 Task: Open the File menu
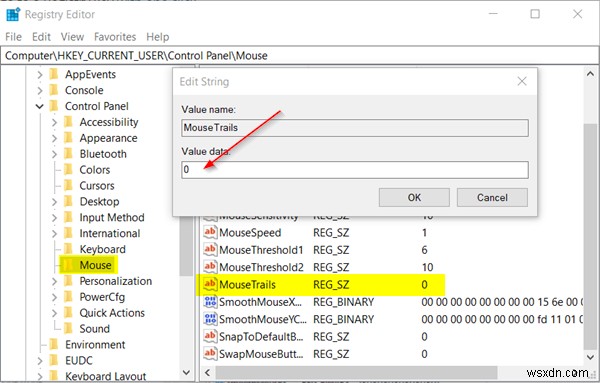tap(13, 37)
